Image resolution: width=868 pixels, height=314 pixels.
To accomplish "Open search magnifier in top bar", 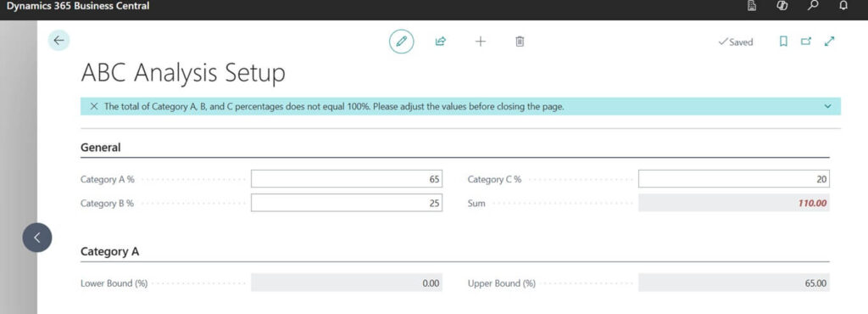I will point(813,6).
